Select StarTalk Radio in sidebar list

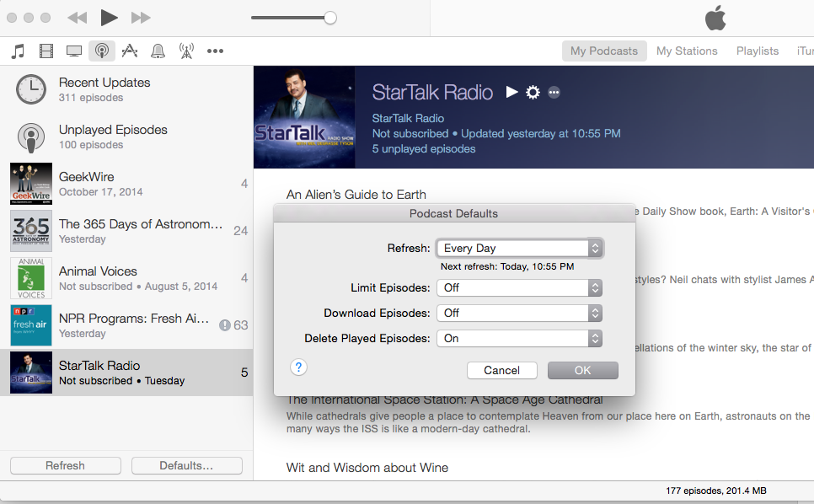point(126,373)
